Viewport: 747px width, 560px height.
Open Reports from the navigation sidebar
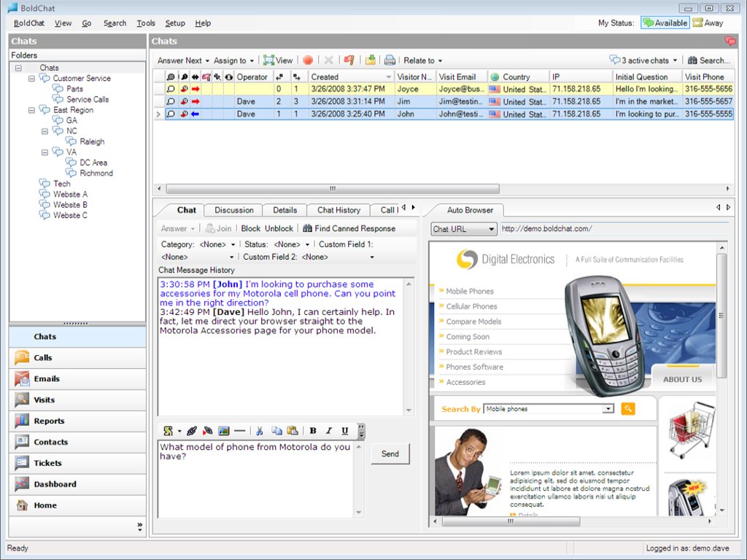point(49,421)
